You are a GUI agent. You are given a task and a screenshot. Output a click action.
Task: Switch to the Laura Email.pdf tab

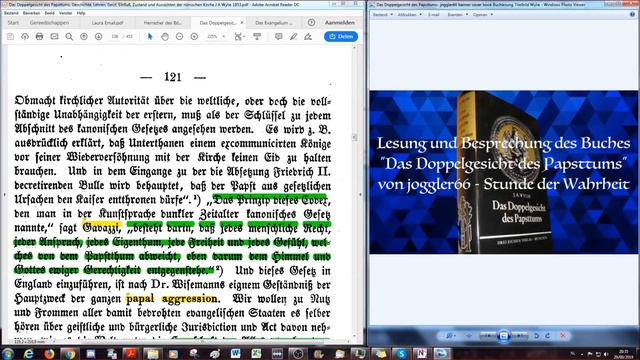click(x=107, y=23)
